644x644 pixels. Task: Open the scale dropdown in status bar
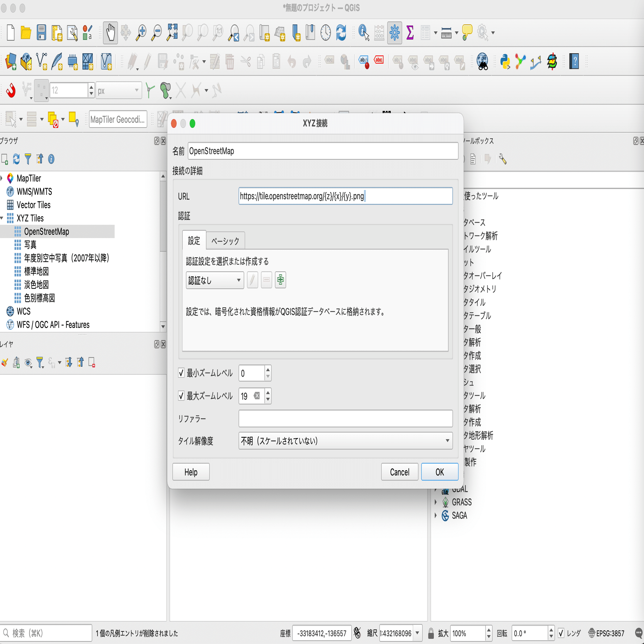tap(417, 633)
